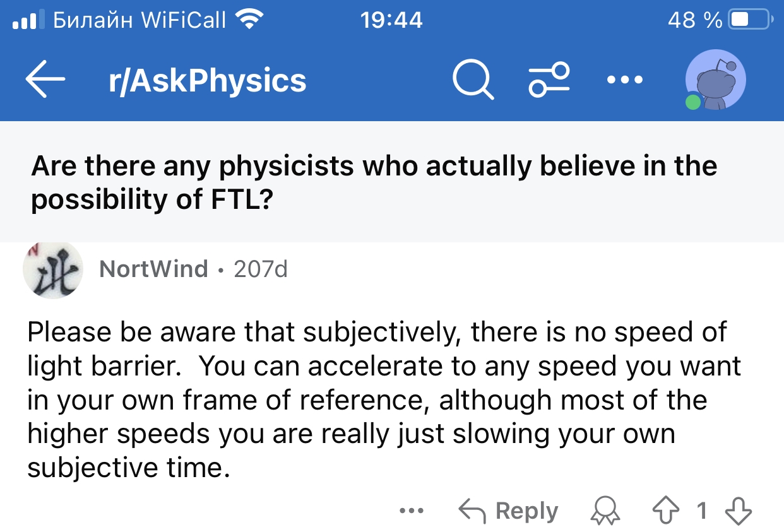Open the post title about FTL

374,183
